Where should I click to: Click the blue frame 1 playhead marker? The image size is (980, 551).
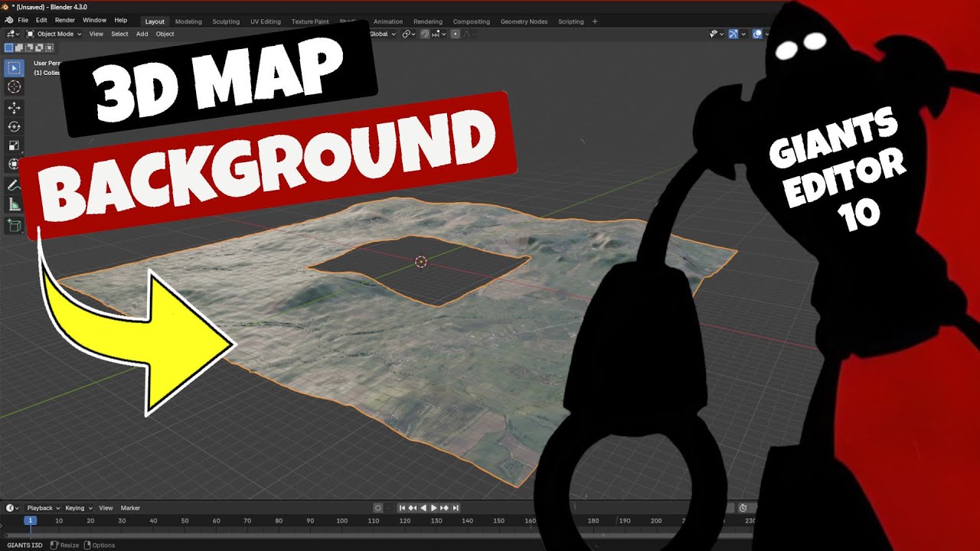[30, 520]
